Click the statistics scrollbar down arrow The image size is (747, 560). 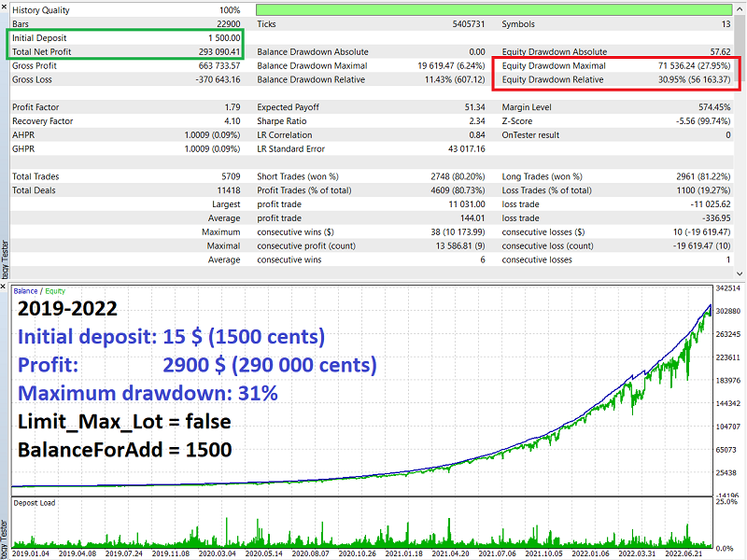(x=740, y=273)
